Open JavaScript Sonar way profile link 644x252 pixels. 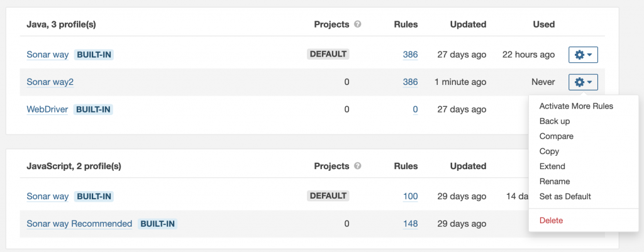[x=47, y=197]
